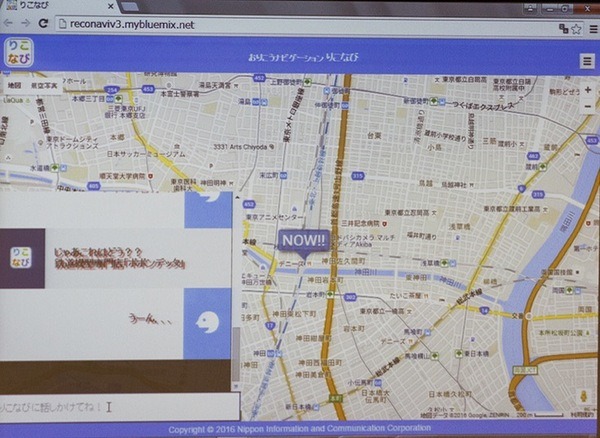Click the りこなび logo in the header
This screenshot has height=438, width=600.
pyautogui.click(x=18, y=53)
